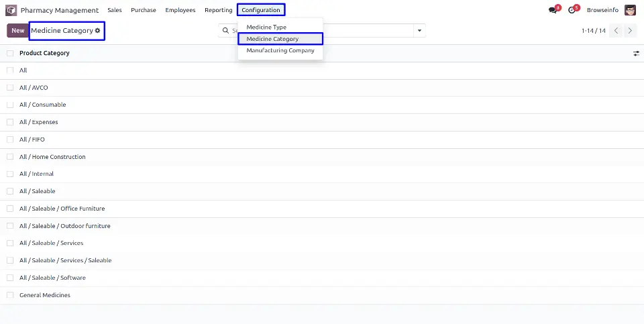Open the All / Saleable row
The width and height of the screenshot is (644, 324).
point(322,191)
